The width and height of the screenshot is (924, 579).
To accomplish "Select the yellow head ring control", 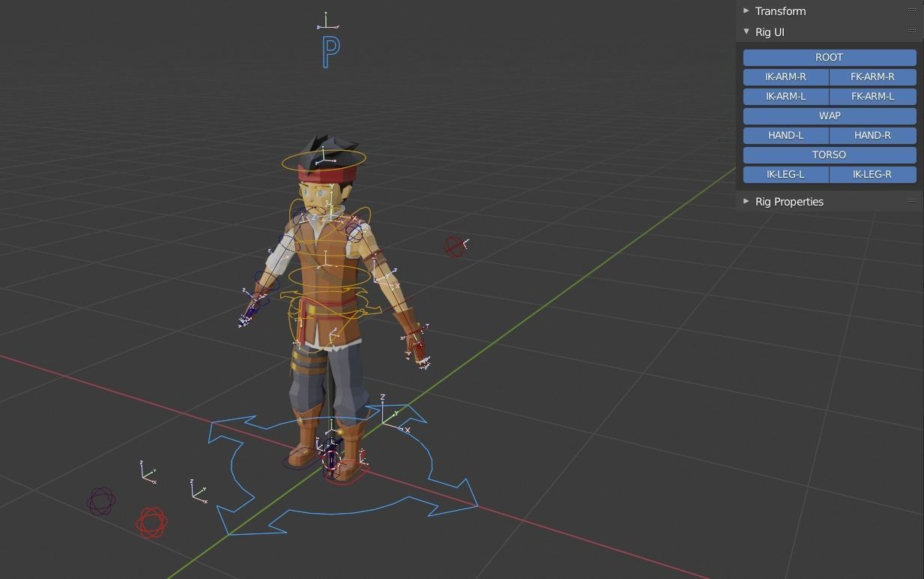I will click(x=324, y=159).
